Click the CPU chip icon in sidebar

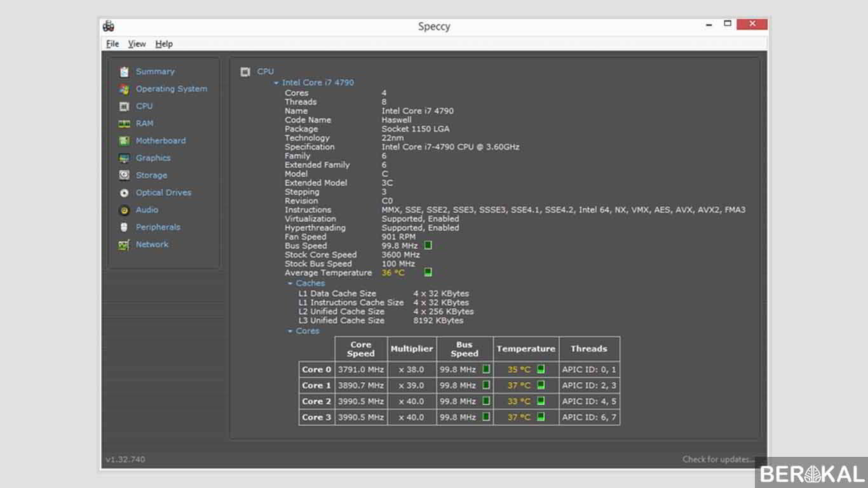[124, 106]
